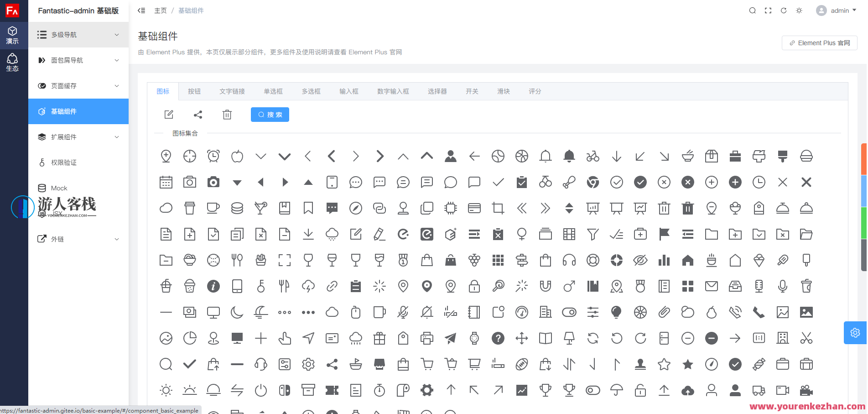Click the blue 搜索 button

(x=270, y=114)
